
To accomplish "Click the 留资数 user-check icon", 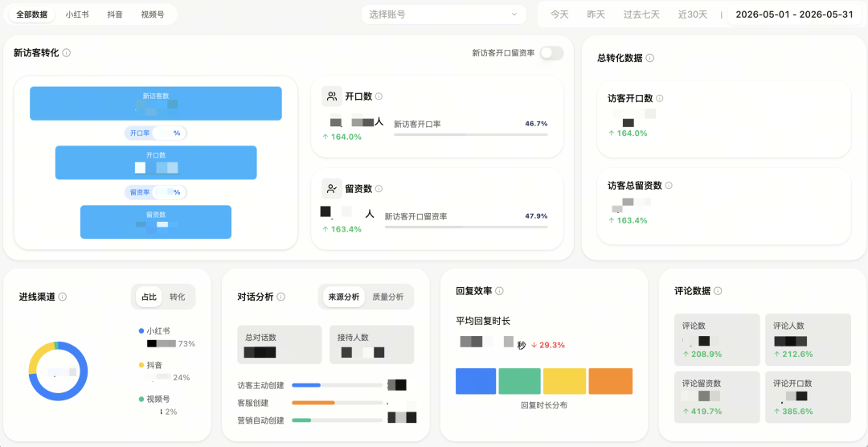I will click(332, 189).
